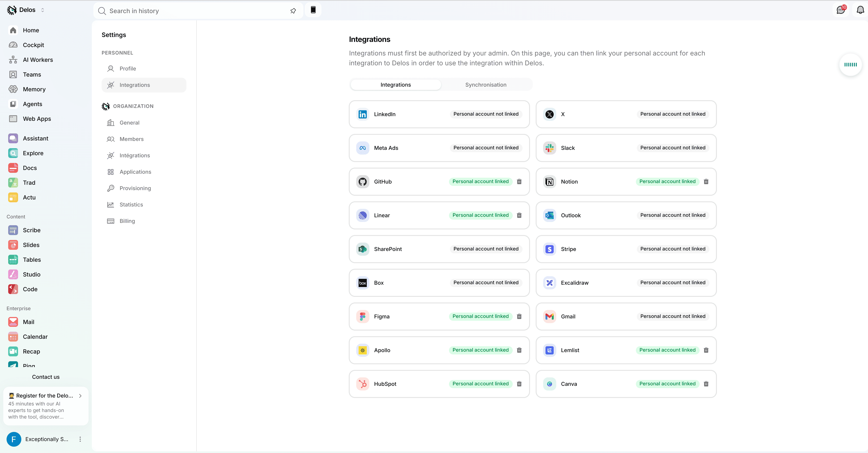This screenshot has height=453, width=868.
Task: Go to Members settings
Action: (144, 139)
